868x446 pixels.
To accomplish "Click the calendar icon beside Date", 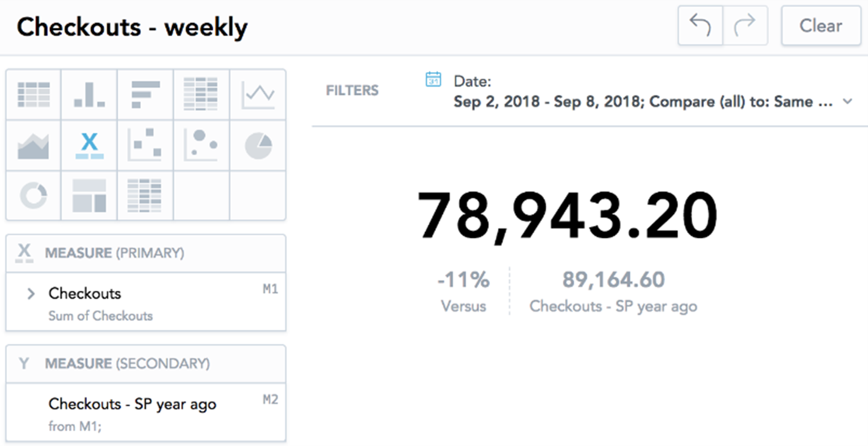I will [x=433, y=80].
